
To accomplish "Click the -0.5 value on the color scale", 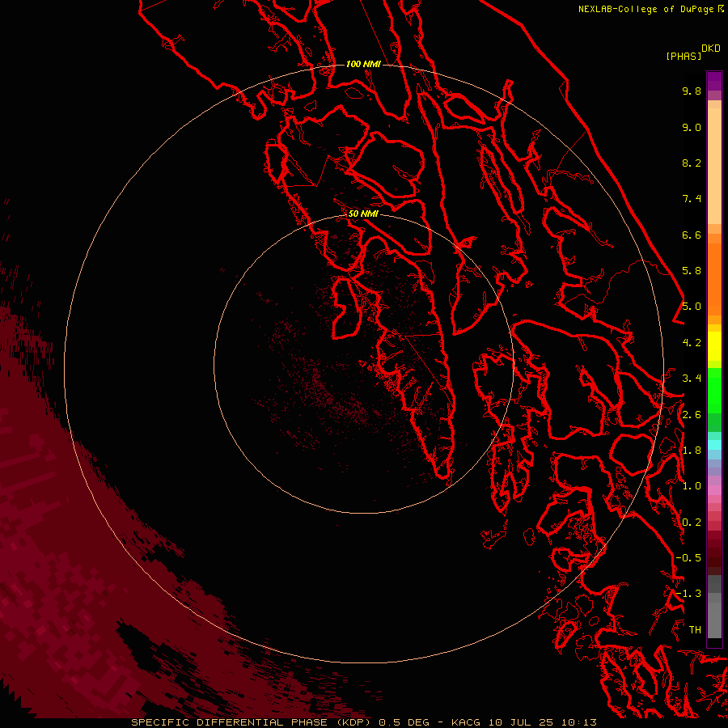I will tap(688, 558).
